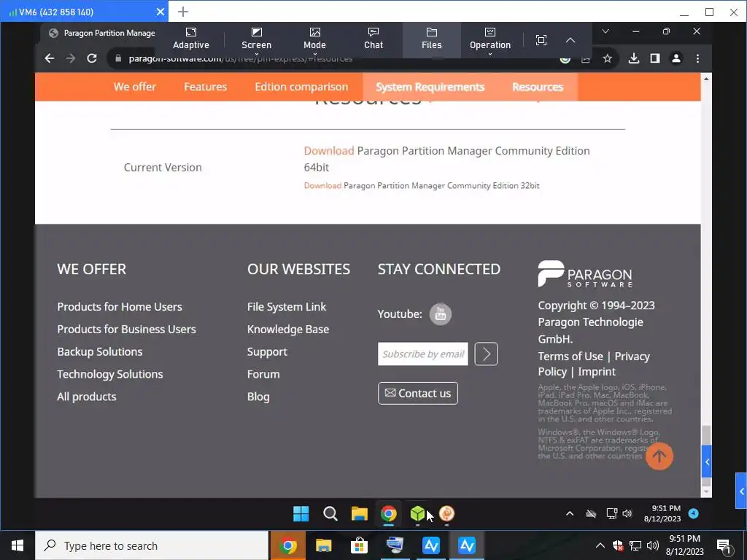
Task: Open Imprint link
Action: [x=597, y=371]
